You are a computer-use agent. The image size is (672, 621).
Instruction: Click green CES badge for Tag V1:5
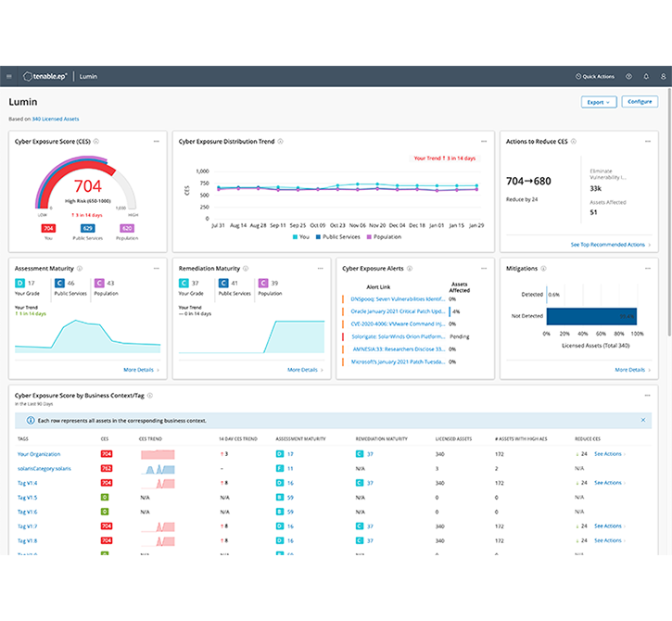(105, 497)
